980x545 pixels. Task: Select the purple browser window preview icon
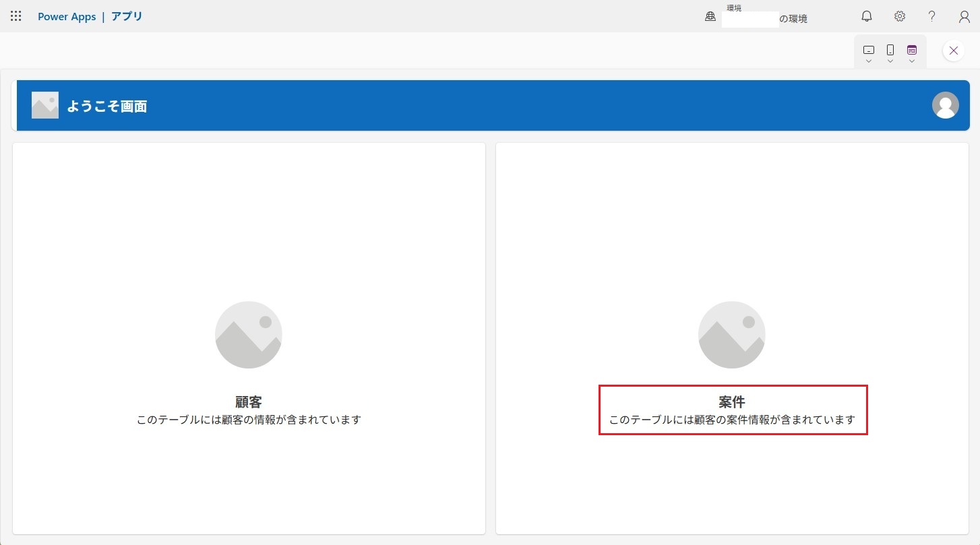click(x=911, y=50)
